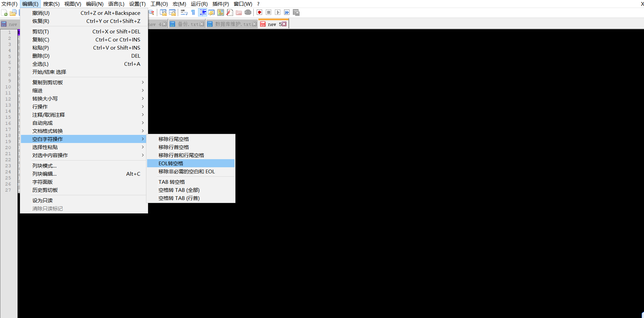Select TAB 转空格 in the submenu
This screenshot has height=318, width=644.
[x=191, y=182]
